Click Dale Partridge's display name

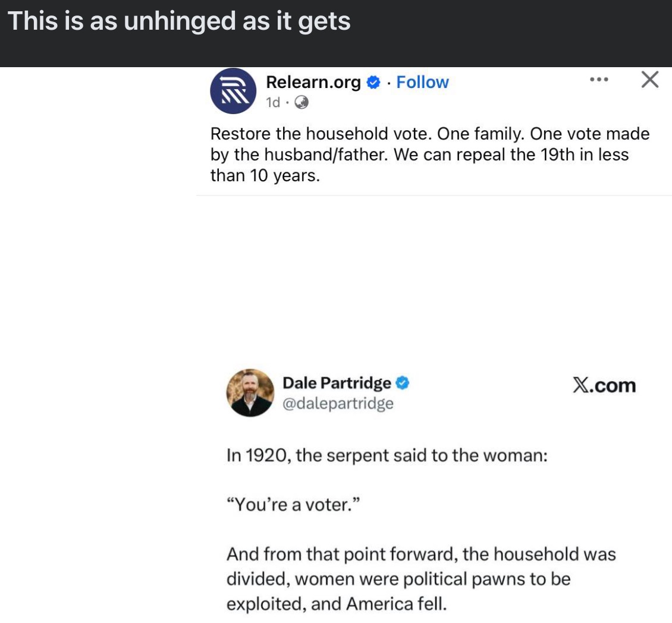pyautogui.click(x=336, y=383)
